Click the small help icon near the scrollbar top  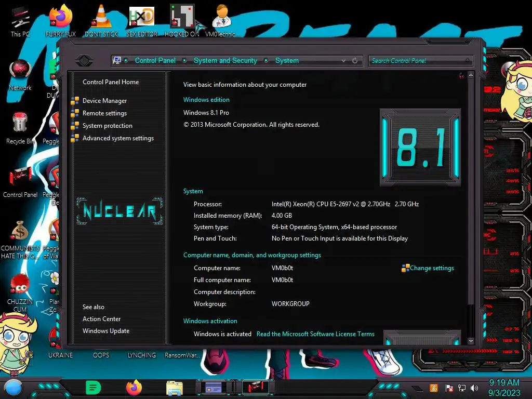(x=462, y=75)
